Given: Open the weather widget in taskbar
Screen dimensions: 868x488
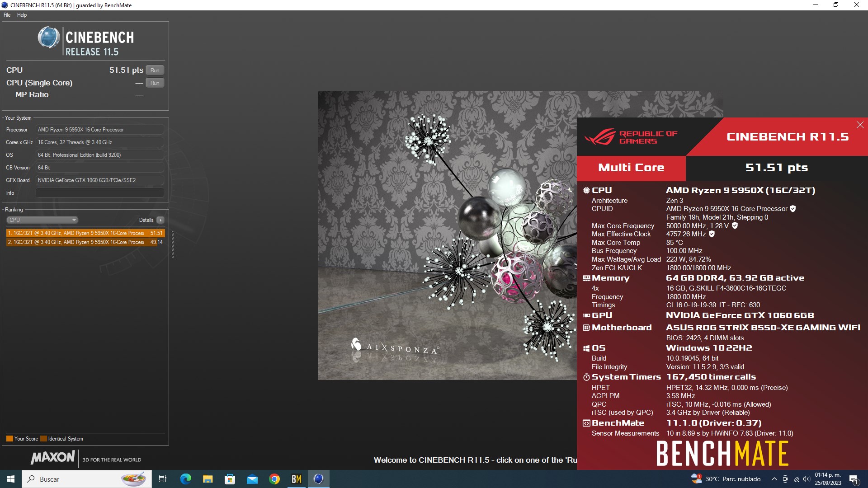Looking at the screenshot, I should (x=726, y=479).
